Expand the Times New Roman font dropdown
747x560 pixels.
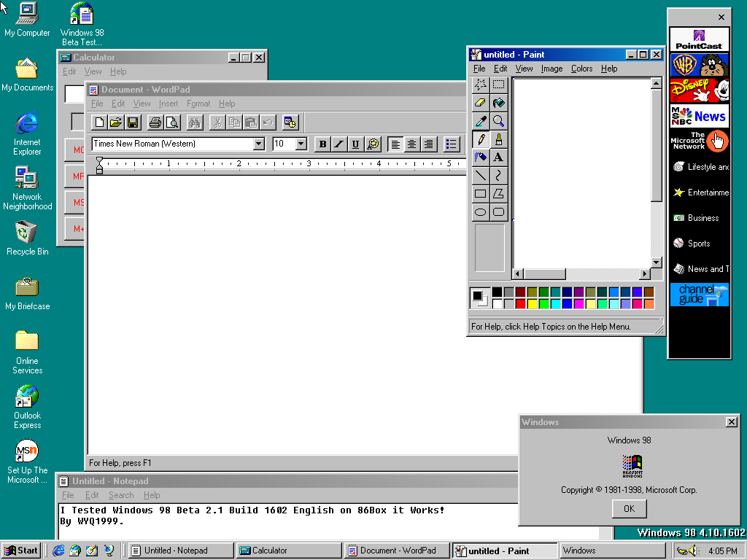click(258, 144)
